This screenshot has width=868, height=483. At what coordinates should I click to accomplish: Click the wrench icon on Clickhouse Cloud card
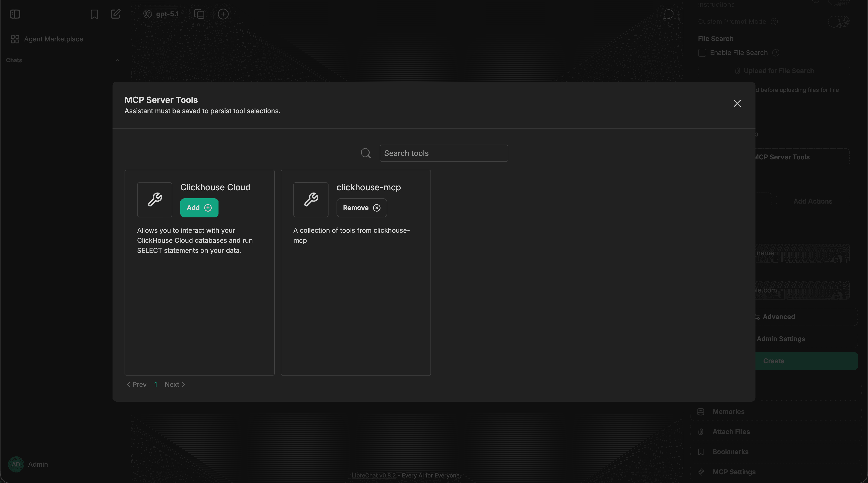point(154,199)
